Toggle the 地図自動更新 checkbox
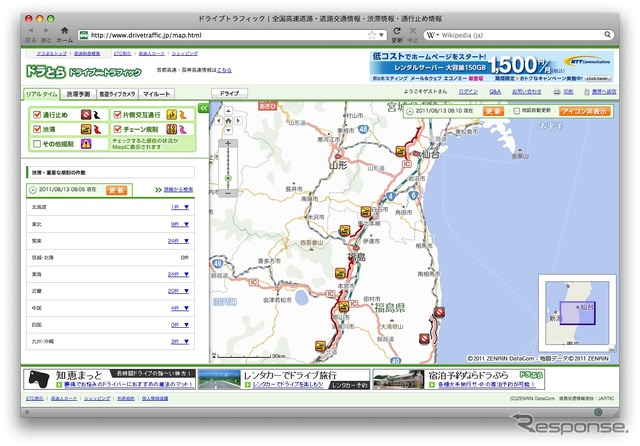 516,111
